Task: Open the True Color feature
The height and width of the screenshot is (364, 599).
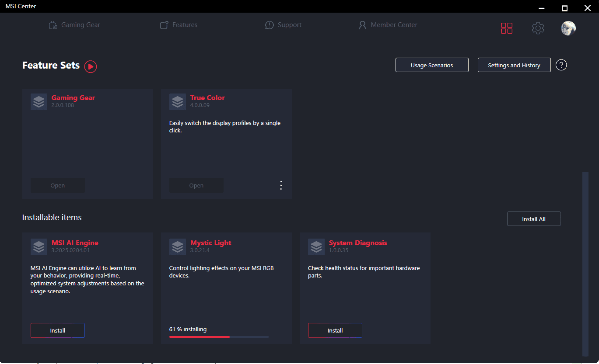Action: tap(196, 185)
